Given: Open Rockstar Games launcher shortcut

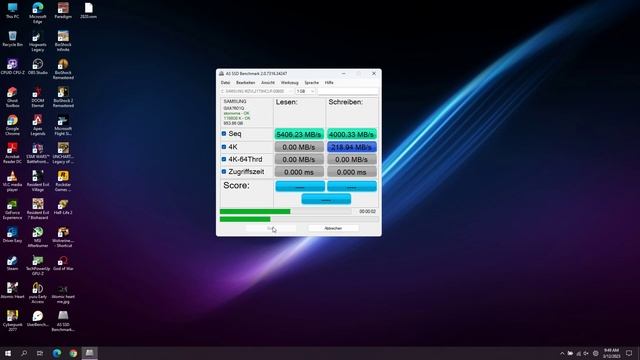Looking at the screenshot, I should (x=63, y=181).
